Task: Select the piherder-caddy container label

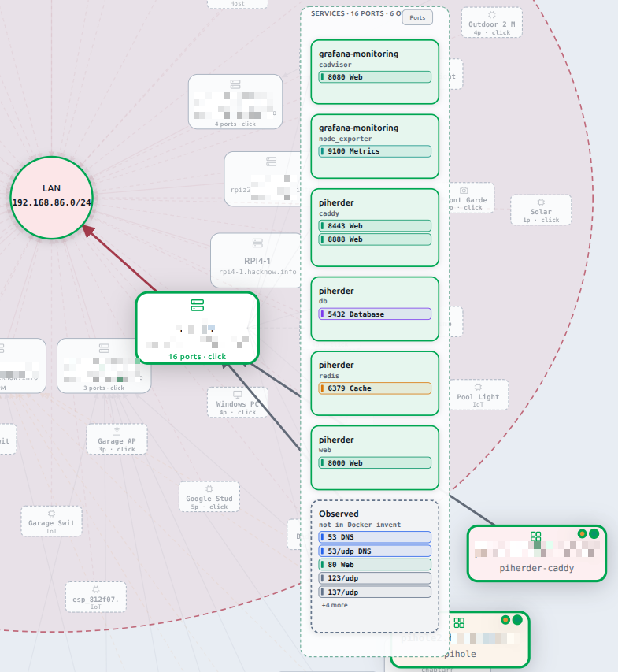Action: tap(537, 568)
